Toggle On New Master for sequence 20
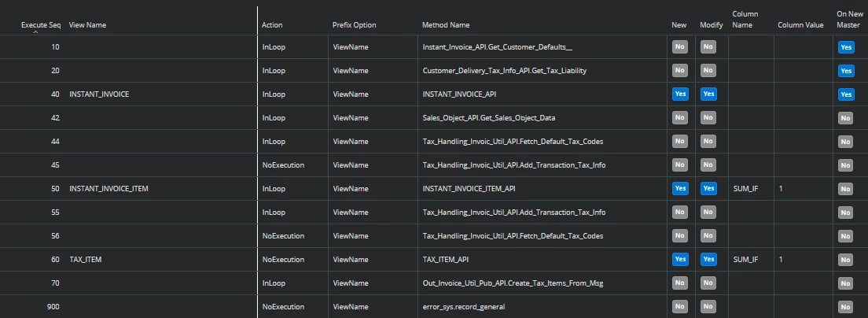This screenshot has height=318, width=868. point(846,71)
